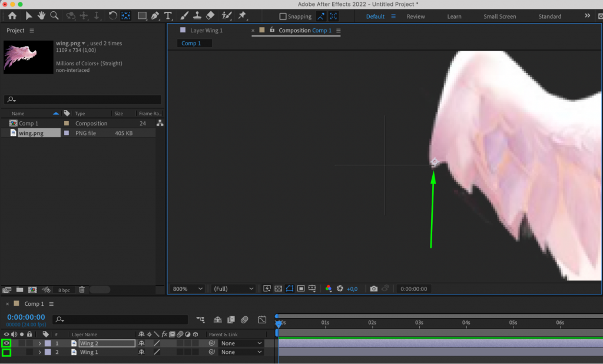Switch workspace to Small Screen
The height and width of the screenshot is (364, 603).
[499, 16]
